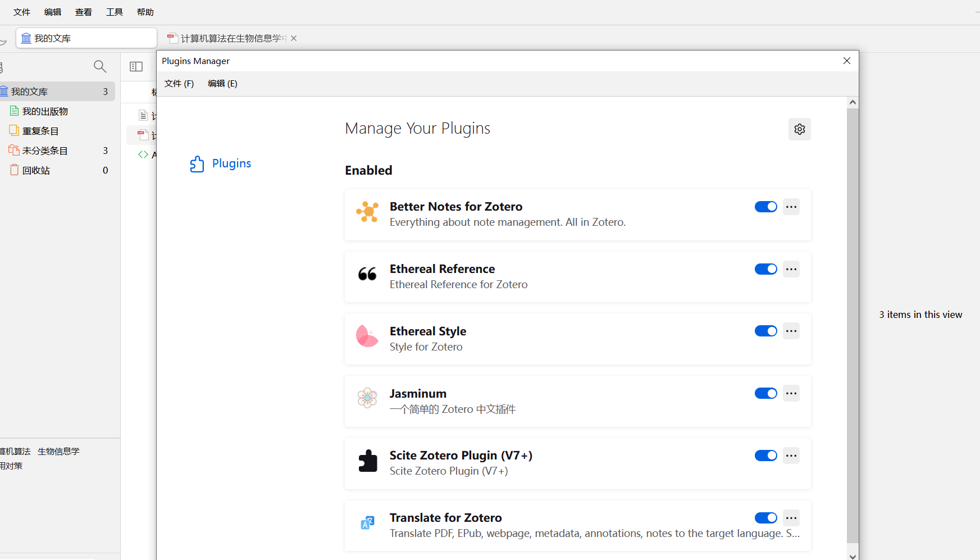Open search in Zotero collections pane
Image resolution: width=980 pixels, height=560 pixels.
click(100, 66)
